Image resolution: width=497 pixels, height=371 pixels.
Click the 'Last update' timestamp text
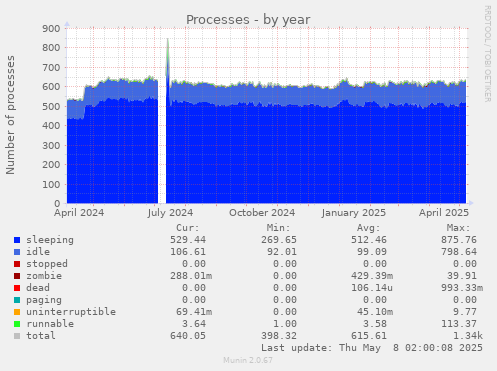click(x=372, y=348)
